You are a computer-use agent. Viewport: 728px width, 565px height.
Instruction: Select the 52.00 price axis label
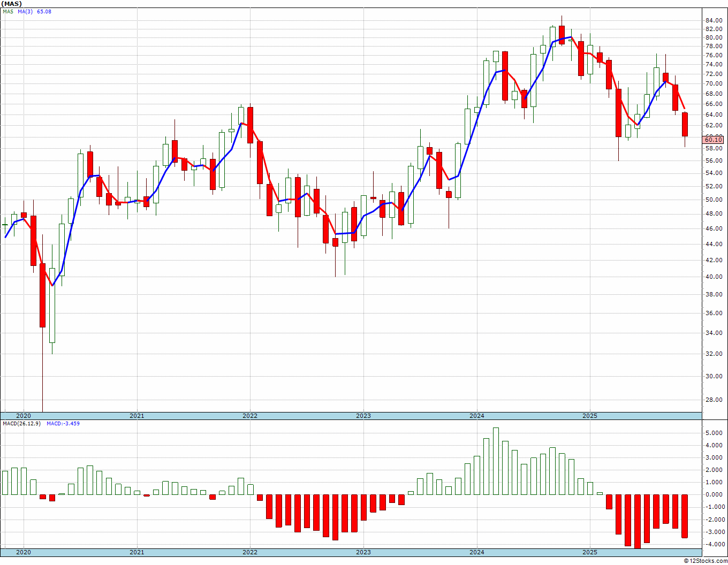[x=714, y=187]
